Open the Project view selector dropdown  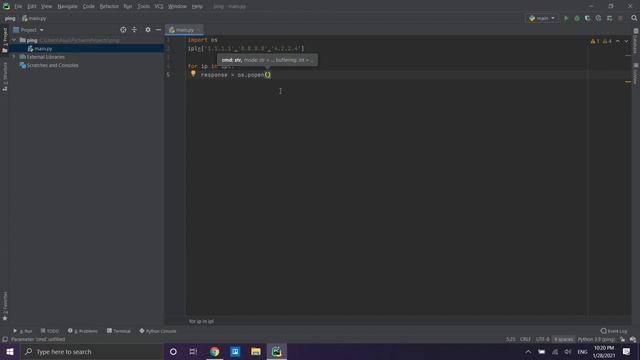[x=28, y=30]
